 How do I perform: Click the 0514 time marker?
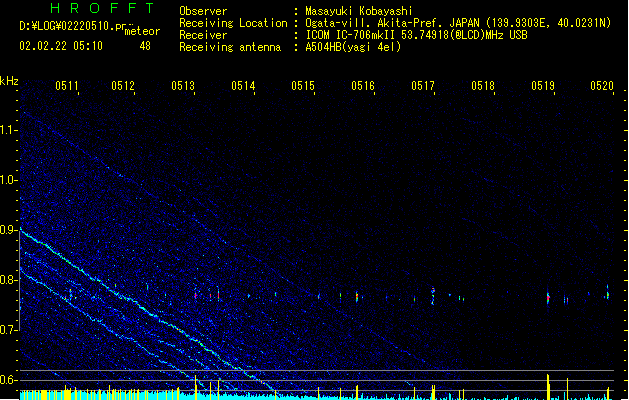tap(243, 86)
